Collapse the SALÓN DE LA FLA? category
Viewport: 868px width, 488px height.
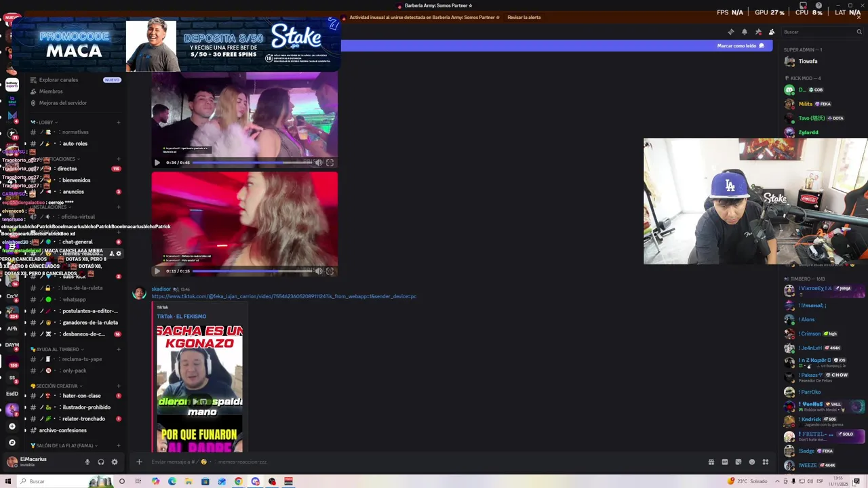64,446
